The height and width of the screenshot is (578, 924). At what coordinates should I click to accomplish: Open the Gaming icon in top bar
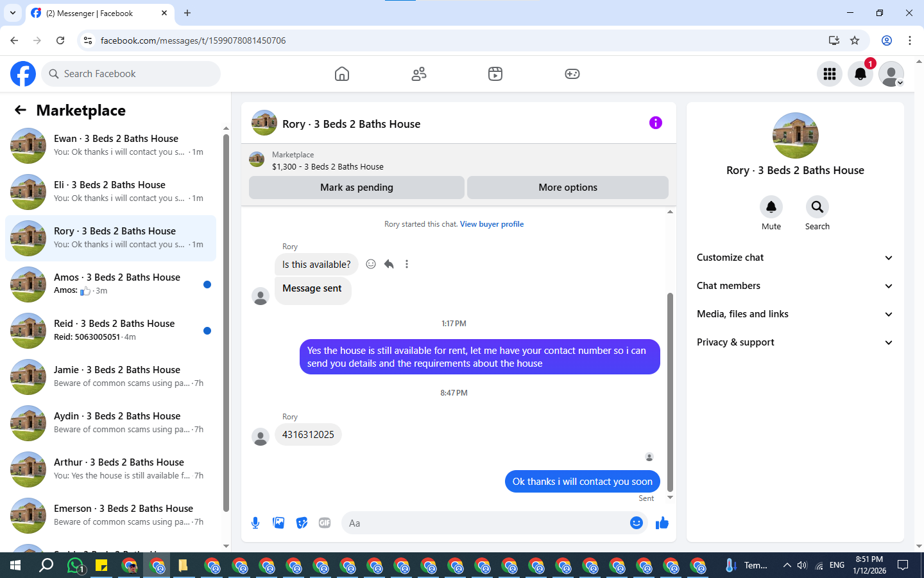click(572, 74)
